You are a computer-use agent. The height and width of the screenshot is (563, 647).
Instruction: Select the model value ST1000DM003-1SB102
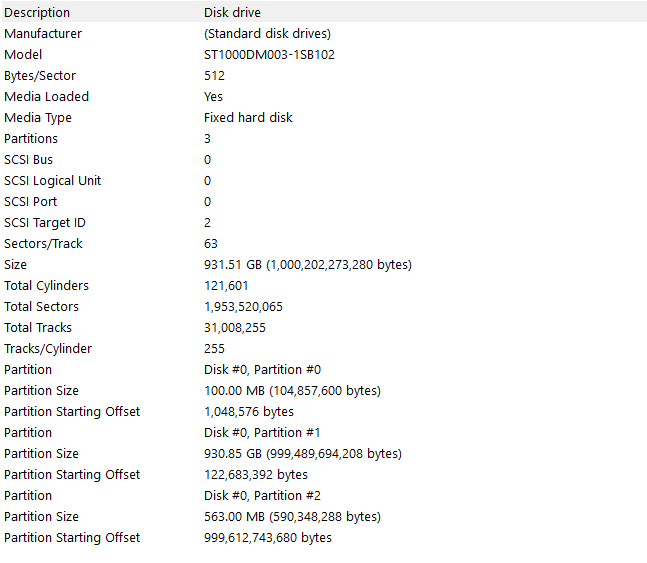[x=269, y=54]
